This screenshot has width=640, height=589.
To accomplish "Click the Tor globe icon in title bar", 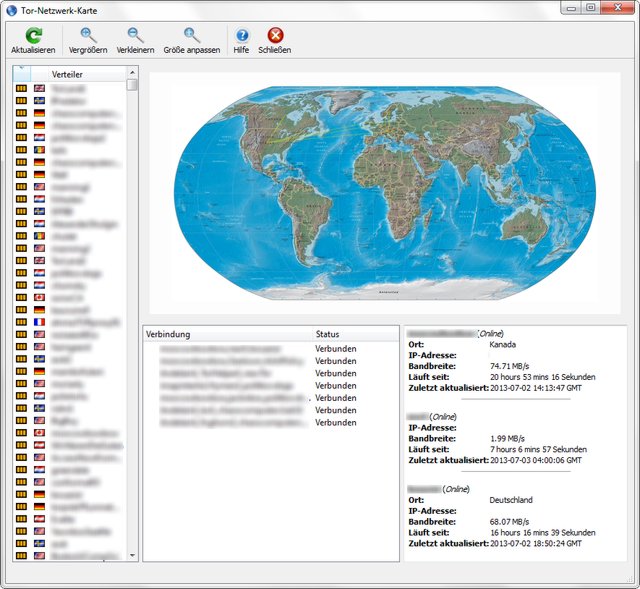I will (12, 11).
